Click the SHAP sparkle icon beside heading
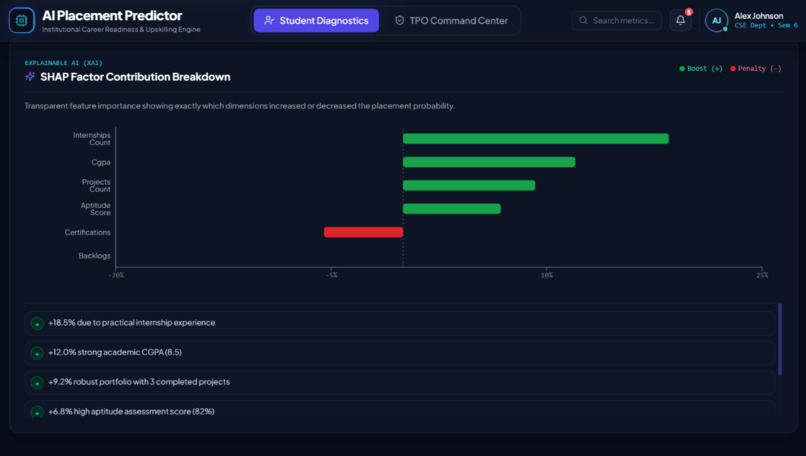This screenshot has height=456, width=806. (x=30, y=77)
